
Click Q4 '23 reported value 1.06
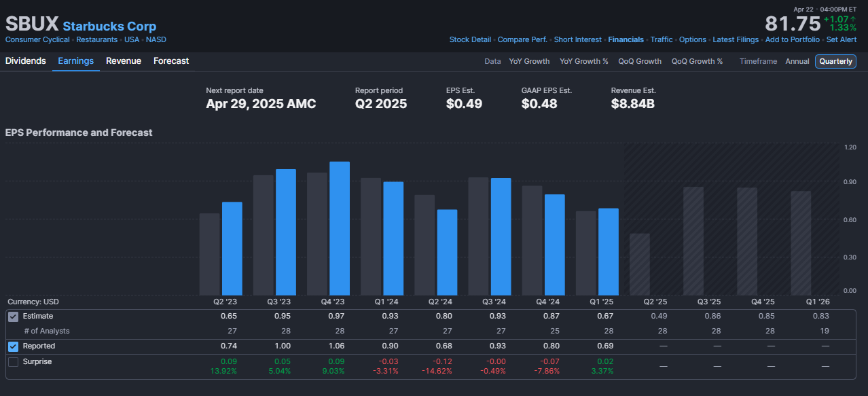338,346
